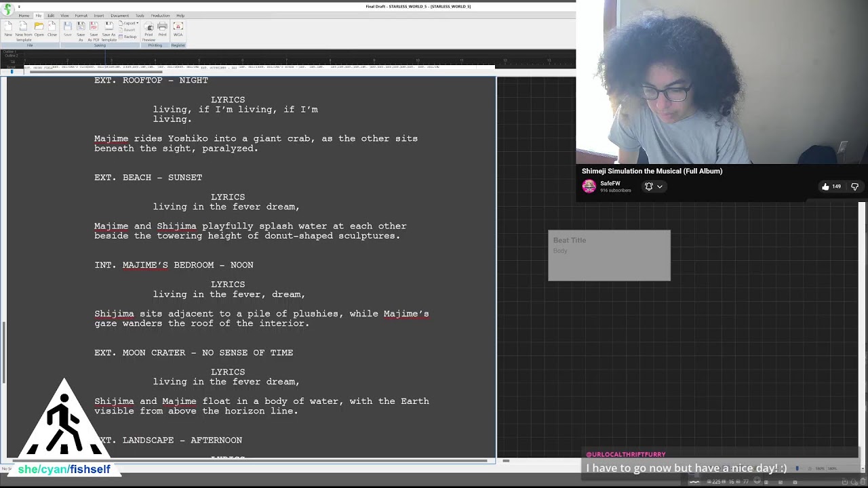Click the Save floppy icon
Viewport: 868px width, 488px height.
click(68, 28)
